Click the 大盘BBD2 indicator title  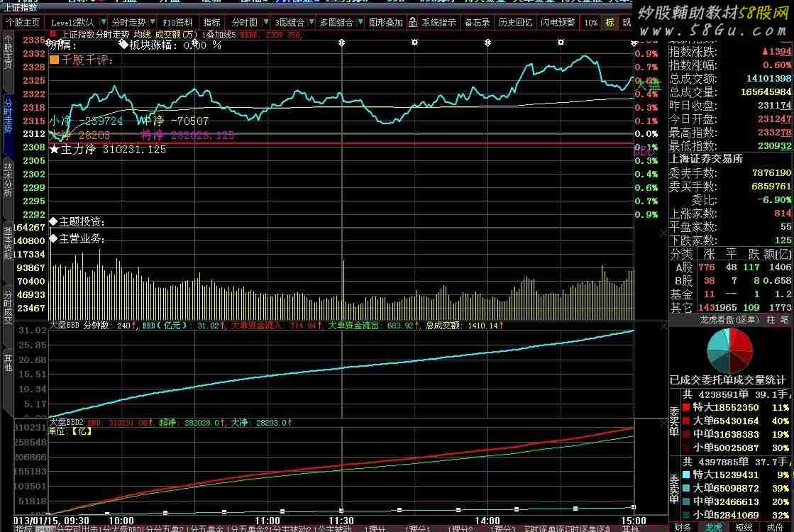pyautogui.click(x=66, y=422)
